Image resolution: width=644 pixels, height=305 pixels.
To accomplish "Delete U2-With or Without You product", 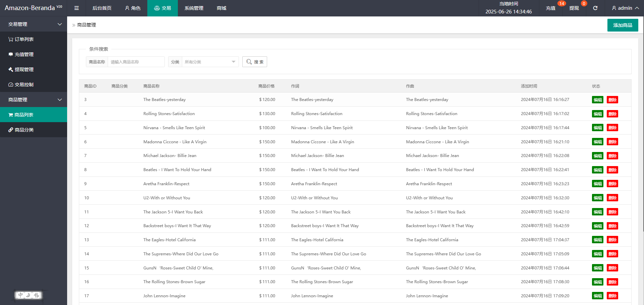I will tap(612, 198).
